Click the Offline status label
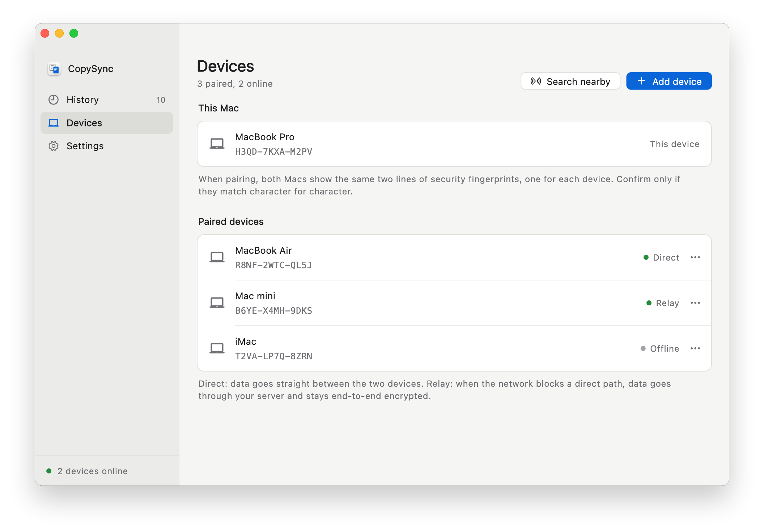This screenshot has height=532, width=764. tap(665, 349)
